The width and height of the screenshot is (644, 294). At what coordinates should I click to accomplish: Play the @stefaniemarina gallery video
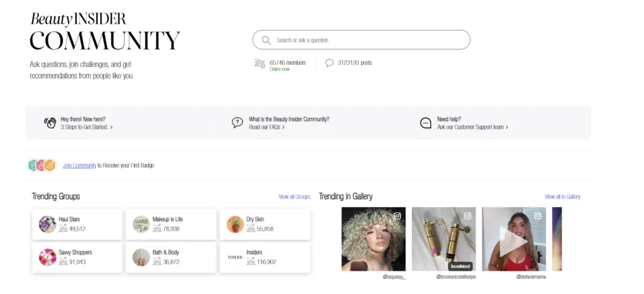point(514,241)
